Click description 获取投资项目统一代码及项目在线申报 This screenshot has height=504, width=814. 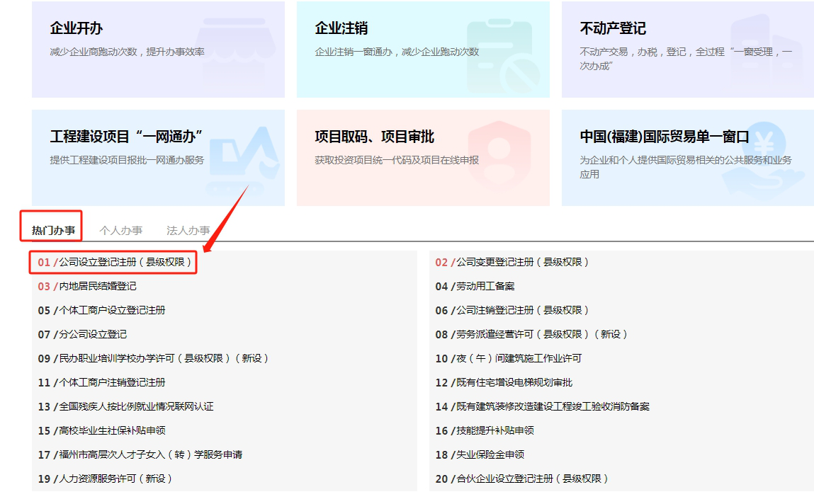(x=397, y=160)
